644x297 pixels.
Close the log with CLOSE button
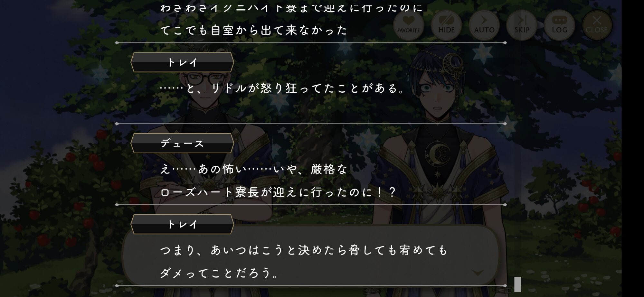coord(597,25)
